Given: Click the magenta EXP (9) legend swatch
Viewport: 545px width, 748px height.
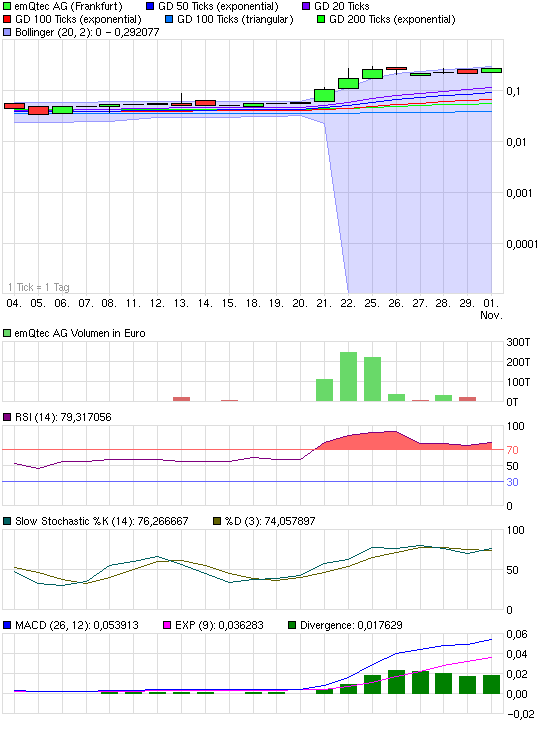Looking at the screenshot, I should 167,625.
